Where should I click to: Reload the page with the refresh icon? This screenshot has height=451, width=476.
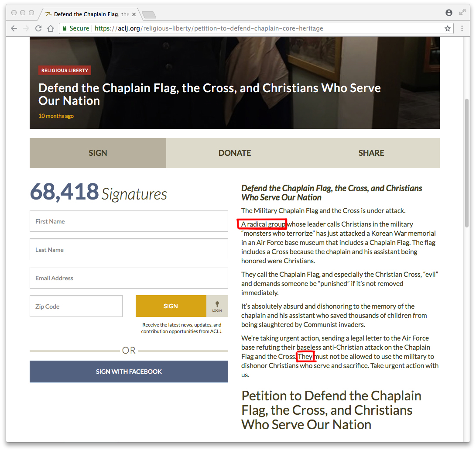[38, 28]
